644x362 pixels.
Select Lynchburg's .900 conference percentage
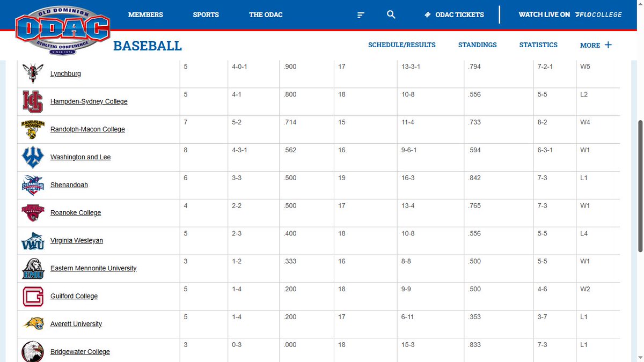[x=290, y=67]
